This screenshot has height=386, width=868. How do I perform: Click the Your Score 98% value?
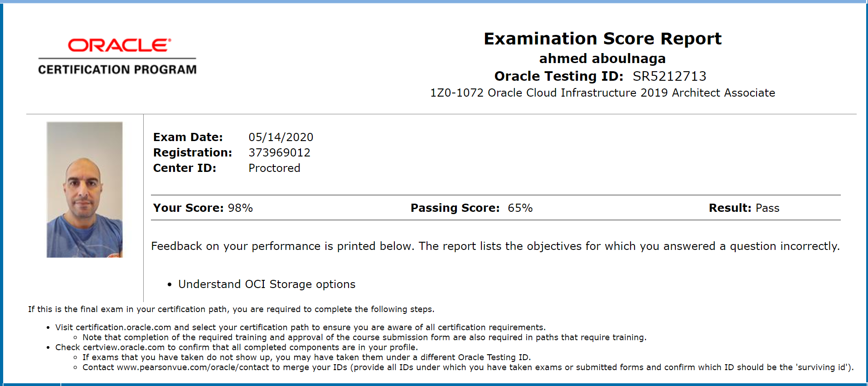[240, 208]
